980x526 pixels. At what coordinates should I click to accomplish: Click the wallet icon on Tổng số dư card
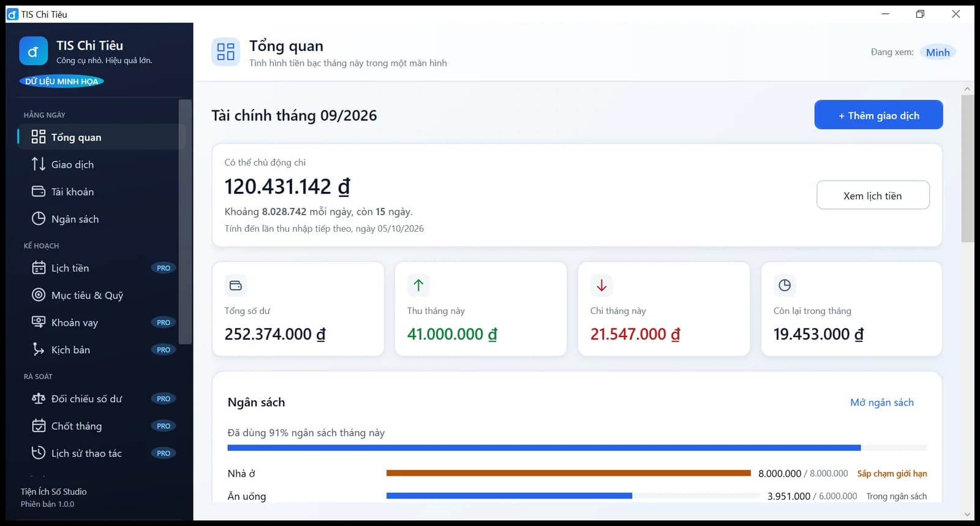(x=236, y=285)
